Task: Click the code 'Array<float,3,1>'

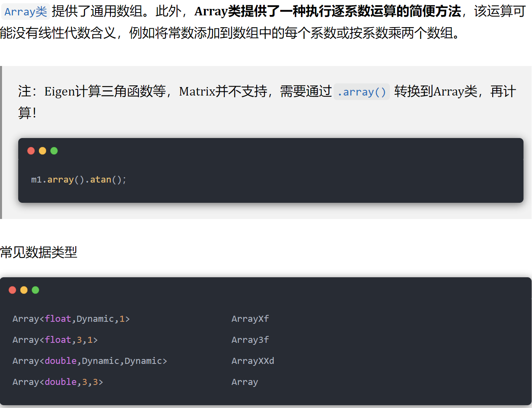Action: 55,340
